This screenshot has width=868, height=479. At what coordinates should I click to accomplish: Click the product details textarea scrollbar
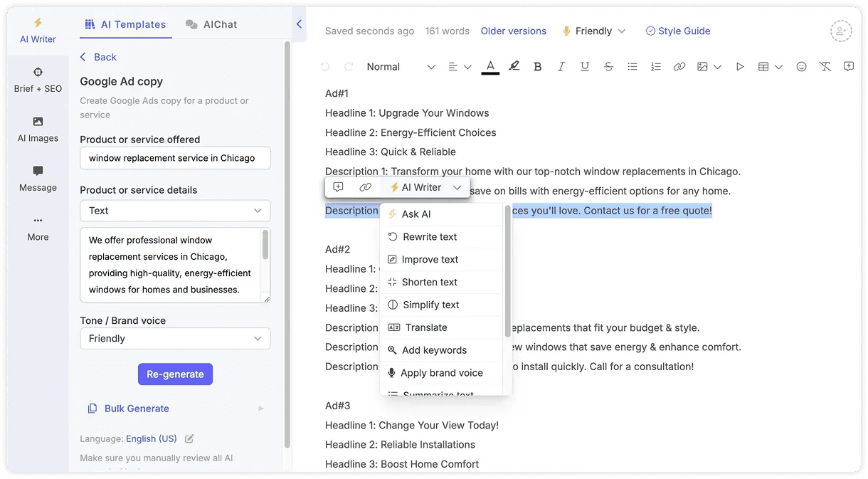pyautogui.click(x=265, y=244)
